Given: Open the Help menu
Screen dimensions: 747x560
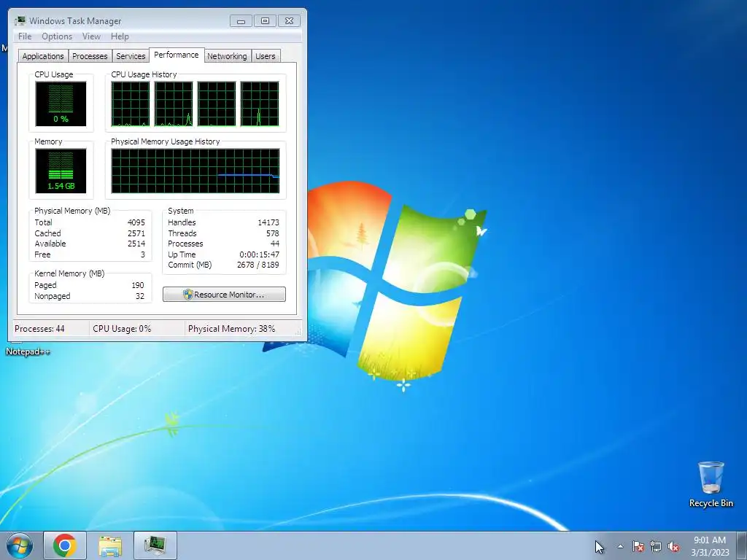Looking at the screenshot, I should [120, 36].
